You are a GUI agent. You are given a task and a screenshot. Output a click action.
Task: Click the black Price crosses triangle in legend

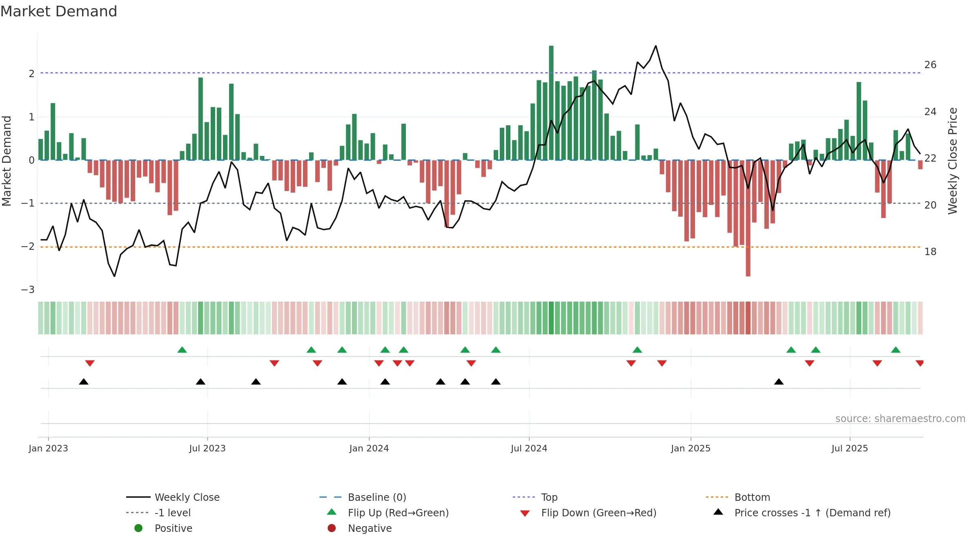pyautogui.click(x=718, y=512)
